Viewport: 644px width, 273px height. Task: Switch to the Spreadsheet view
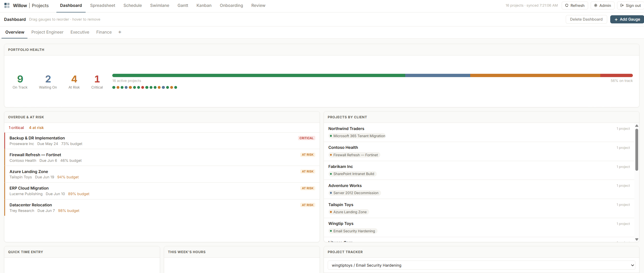[x=103, y=5]
